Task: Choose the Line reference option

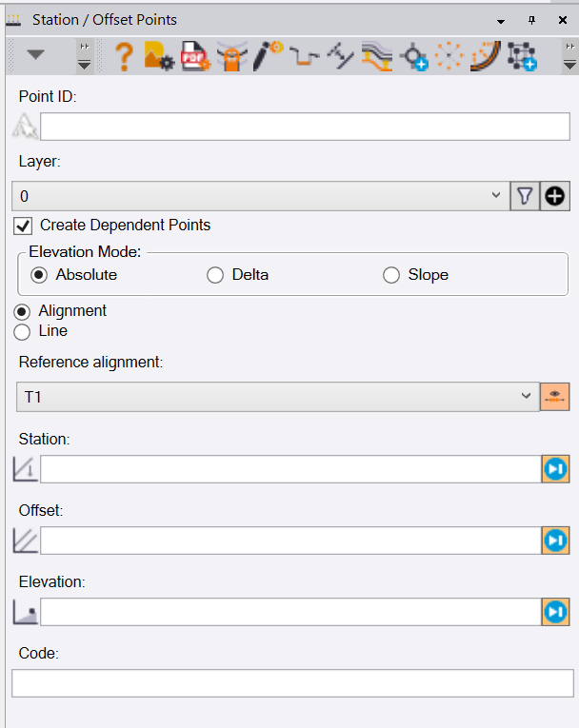Action: click(x=23, y=331)
